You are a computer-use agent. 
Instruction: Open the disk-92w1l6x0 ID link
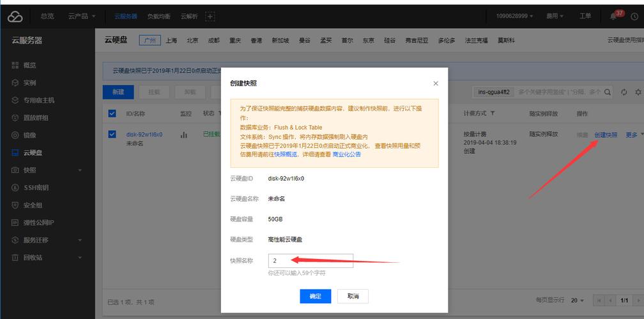[x=144, y=134]
